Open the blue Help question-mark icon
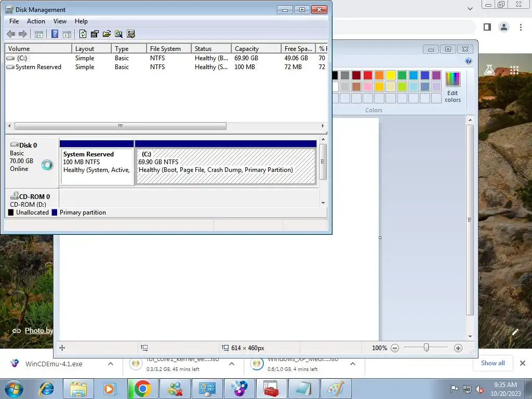This screenshot has width=532, height=399. coord(55,34)
